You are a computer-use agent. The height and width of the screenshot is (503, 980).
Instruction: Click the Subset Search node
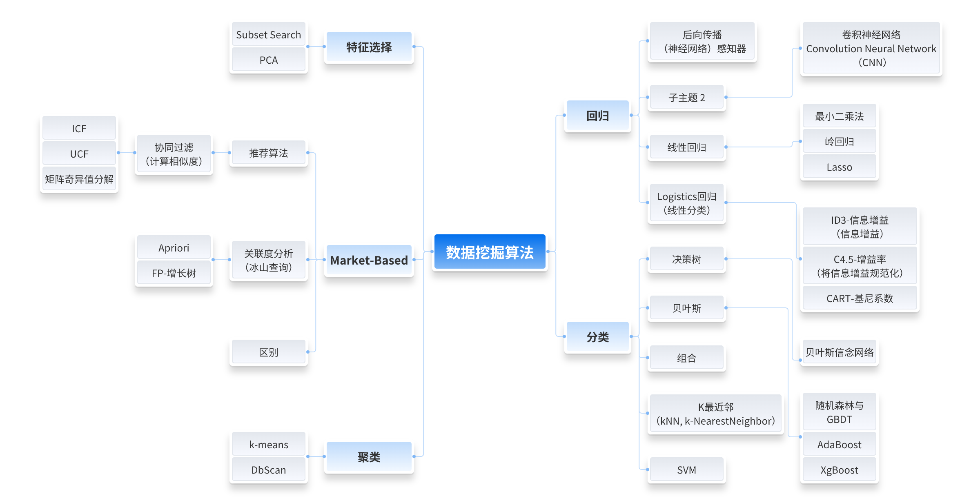[268, 35]
